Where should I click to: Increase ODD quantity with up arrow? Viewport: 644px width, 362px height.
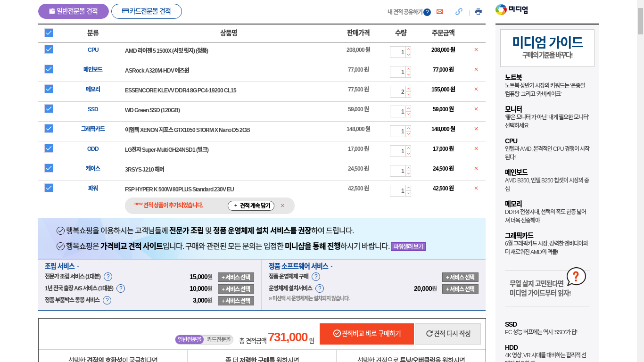pos(408,148)
